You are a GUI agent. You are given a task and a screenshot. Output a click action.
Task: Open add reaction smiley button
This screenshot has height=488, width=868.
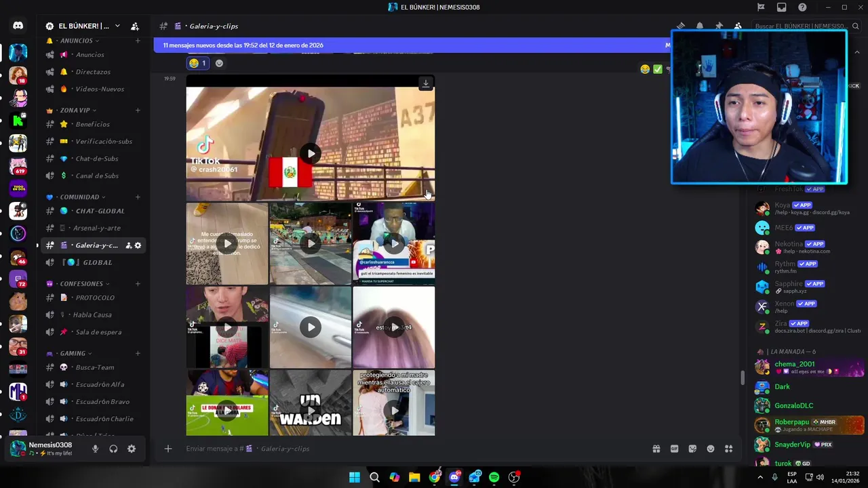tap(219, 63)
